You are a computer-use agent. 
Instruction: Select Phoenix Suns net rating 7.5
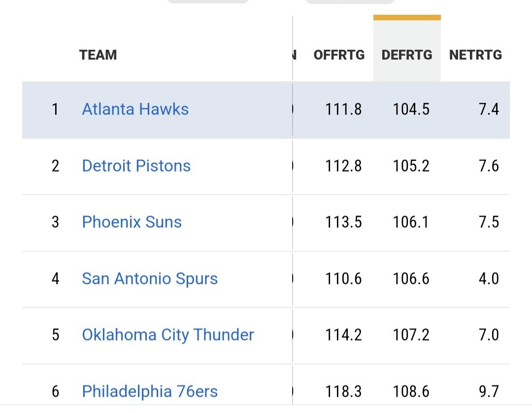click(489, 222)
